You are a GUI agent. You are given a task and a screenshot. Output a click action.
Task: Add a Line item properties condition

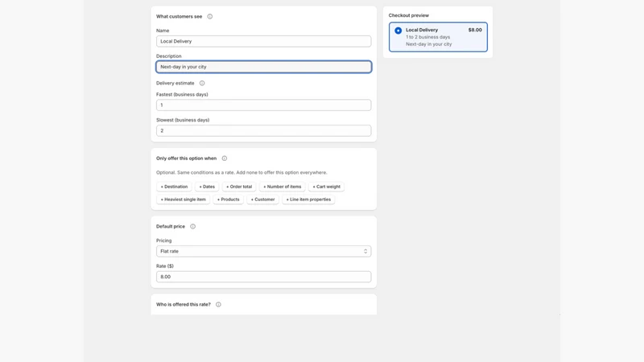coord(308,200)
